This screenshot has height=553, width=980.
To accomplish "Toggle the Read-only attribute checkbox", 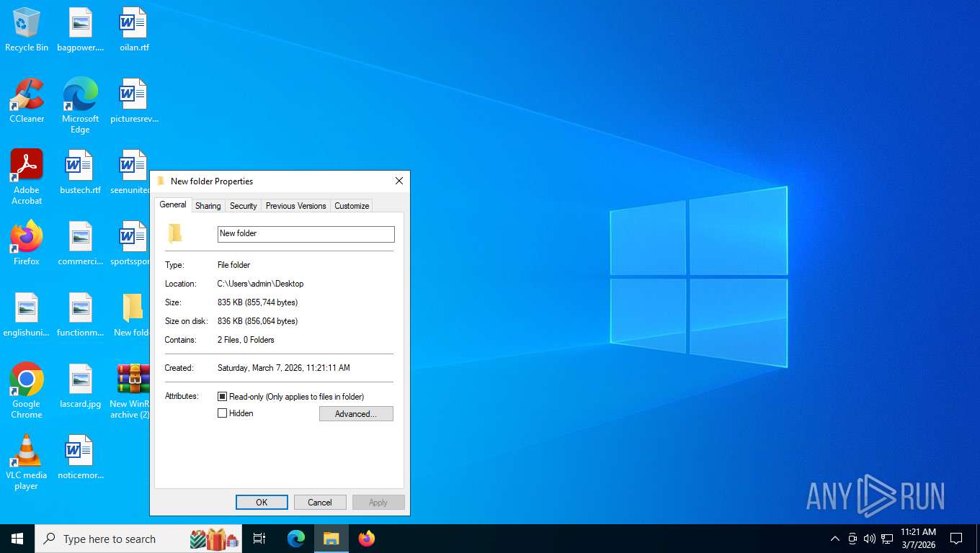I will 223,397.
